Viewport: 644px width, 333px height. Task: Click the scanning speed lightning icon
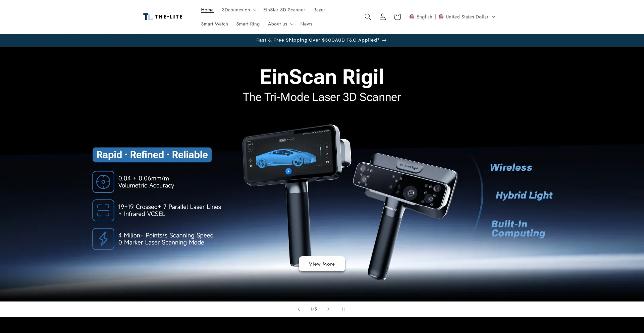pos(103,239)
